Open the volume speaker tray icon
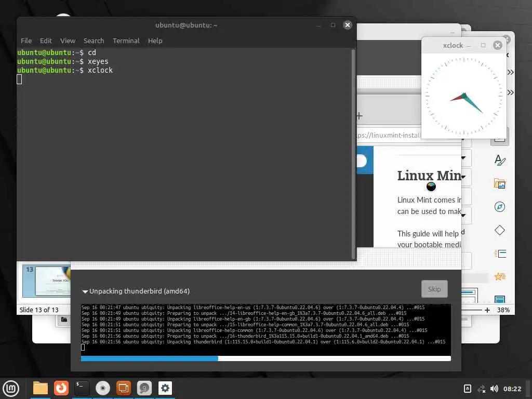532x399 pixels. coord(494,389)
